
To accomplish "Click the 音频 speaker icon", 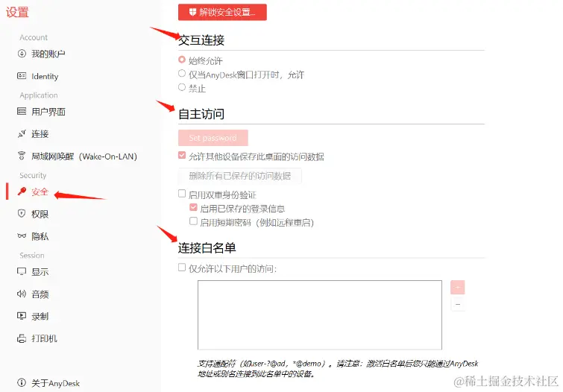I will click(22, 294).
